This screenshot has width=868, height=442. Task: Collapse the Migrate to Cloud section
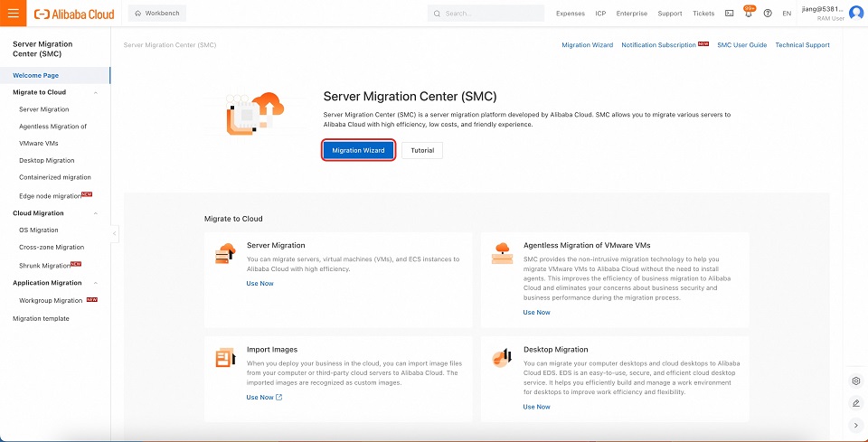click(96, 92)
